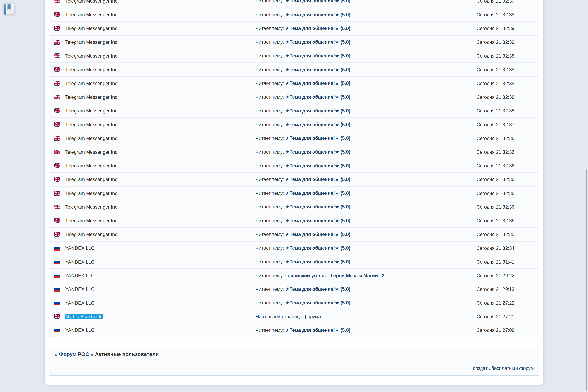The width and height of the screenshot is (588, 392).
Task: Click UK flag in 21:32:37 Telegram row
Action: (x=57, y=125)
